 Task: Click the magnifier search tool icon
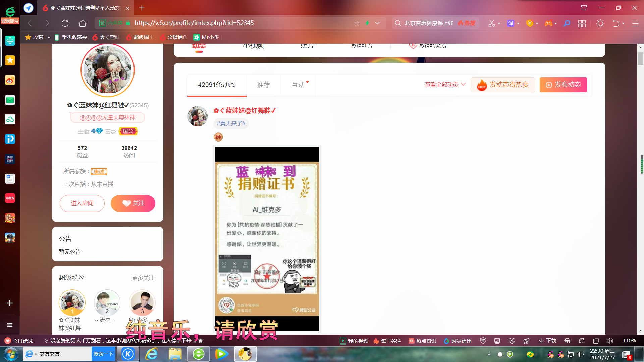tap(567, 23)
